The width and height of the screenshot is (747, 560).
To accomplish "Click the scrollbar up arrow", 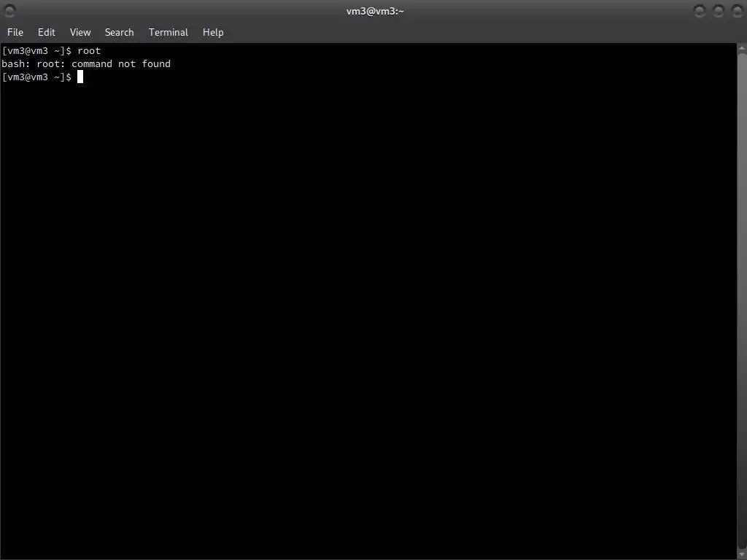I will [742, 48].
